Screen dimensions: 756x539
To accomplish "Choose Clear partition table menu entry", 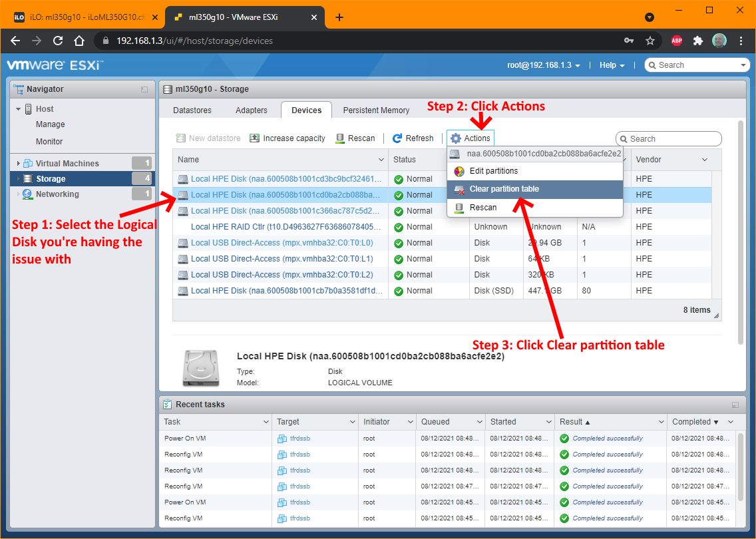I will click(535, 189).
